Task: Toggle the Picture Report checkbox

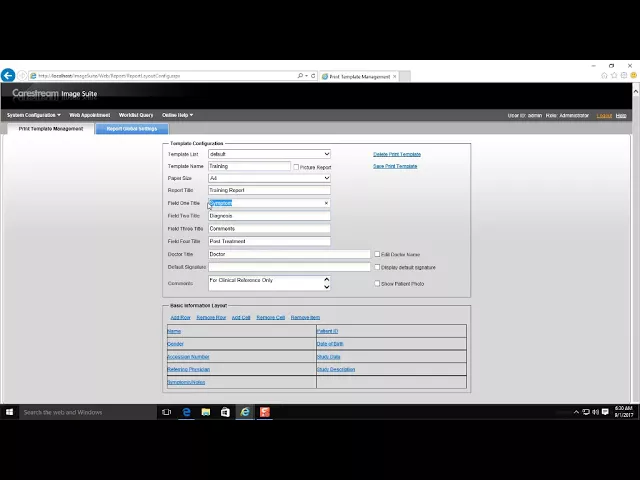Action: click(x=296, y=167)
